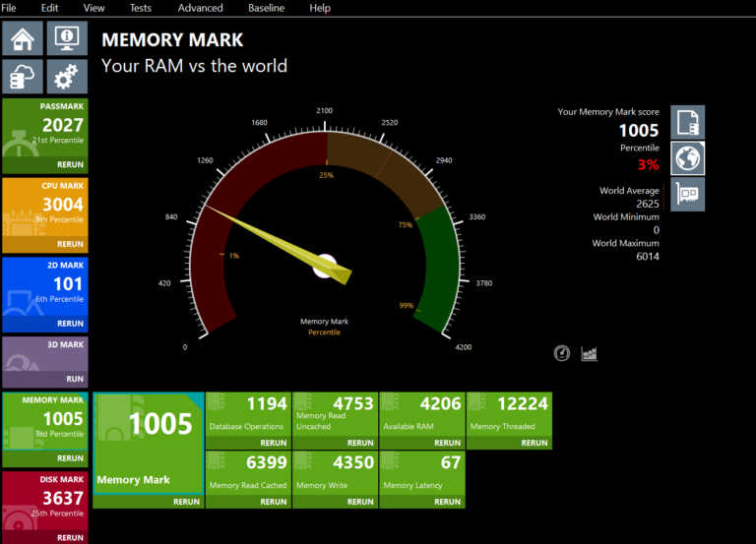Click the score report document icon
Image resolution: width=756 pixels, height=544 pixels.
tap(688, 122)
